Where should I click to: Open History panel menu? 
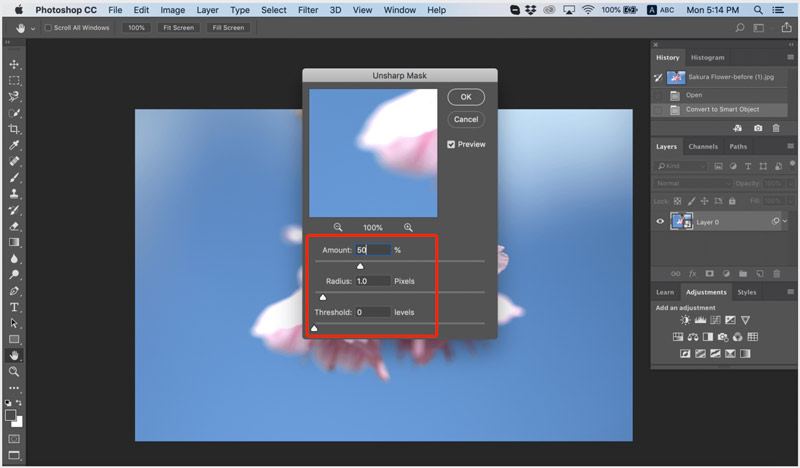tap(790, 57)
